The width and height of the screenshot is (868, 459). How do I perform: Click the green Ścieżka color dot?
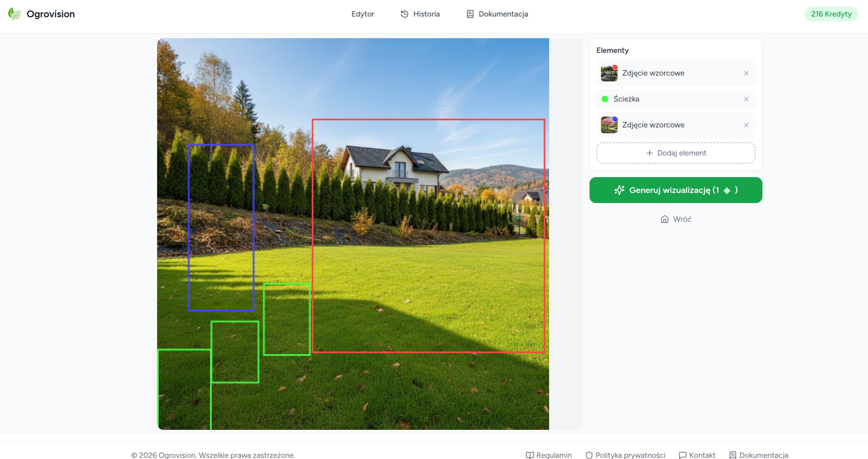605,99
